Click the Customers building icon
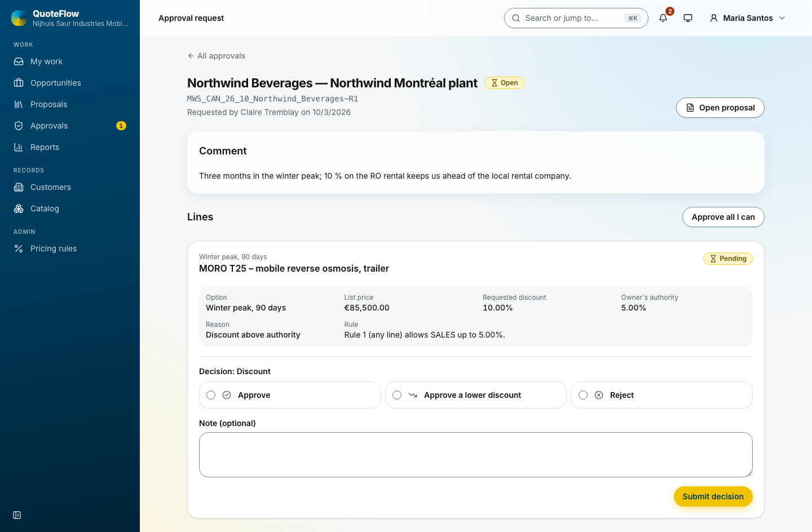 (19, 187)
